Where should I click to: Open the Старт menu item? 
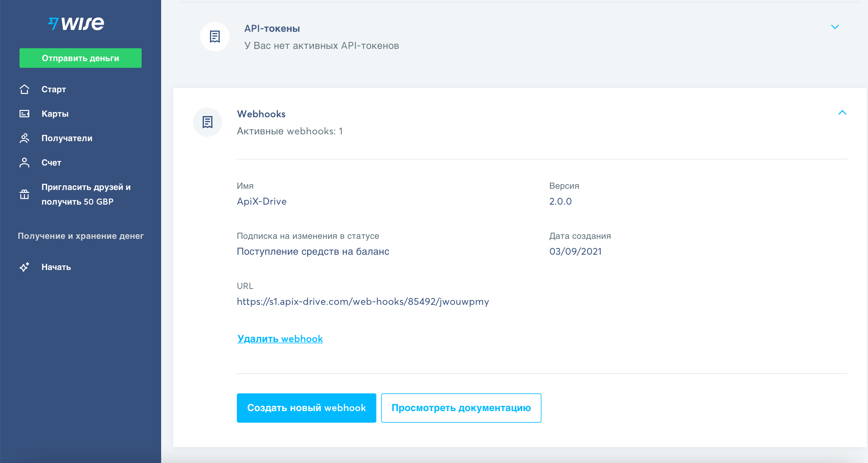pyautogui.click(x=54, y=89)
